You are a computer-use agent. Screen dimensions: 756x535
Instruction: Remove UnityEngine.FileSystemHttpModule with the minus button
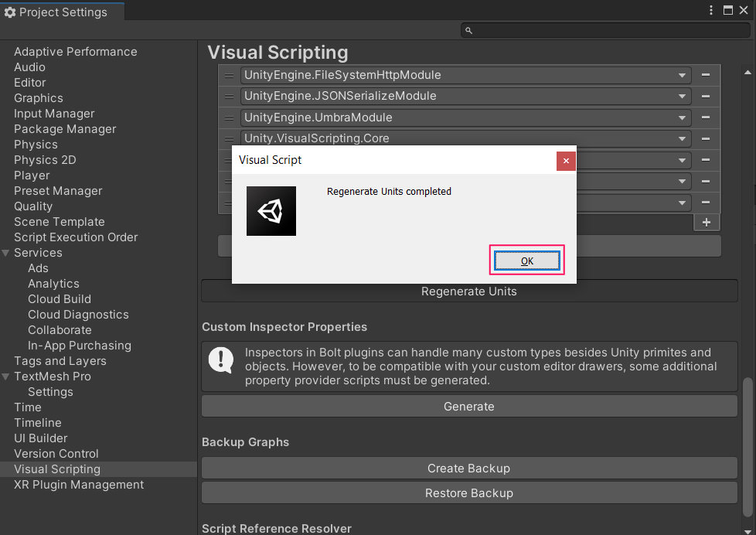(x=706, y=75)
